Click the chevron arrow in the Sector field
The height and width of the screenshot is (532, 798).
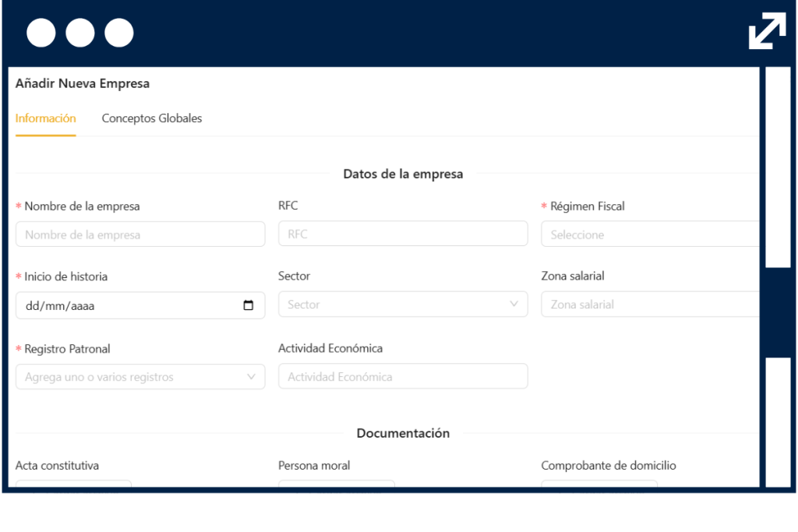point(514,305)
